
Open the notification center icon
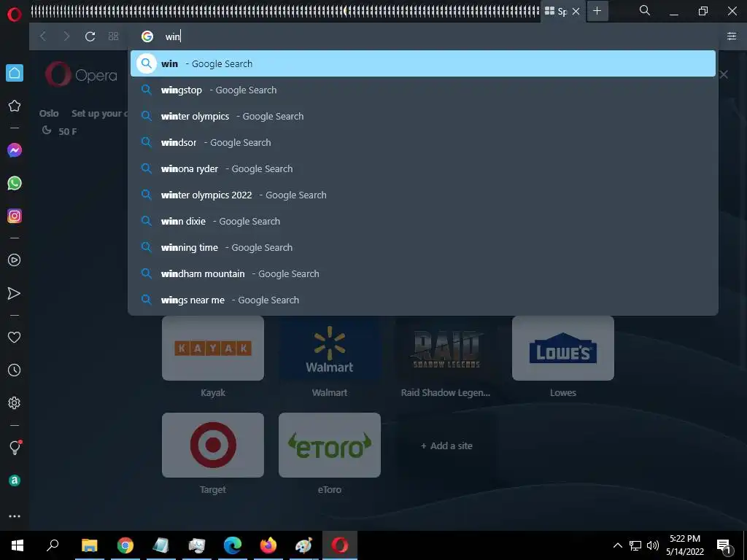(724, 546)
